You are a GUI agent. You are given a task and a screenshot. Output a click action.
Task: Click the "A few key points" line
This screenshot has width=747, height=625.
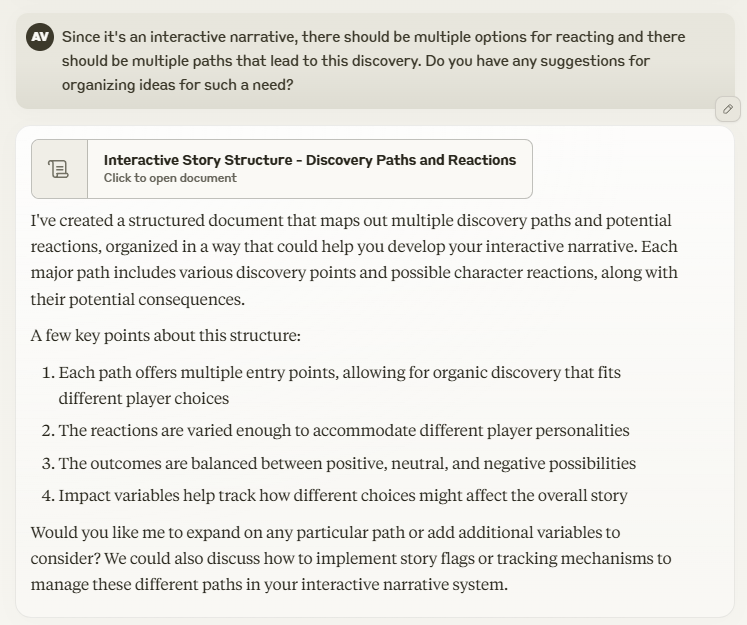pos(166,336)
